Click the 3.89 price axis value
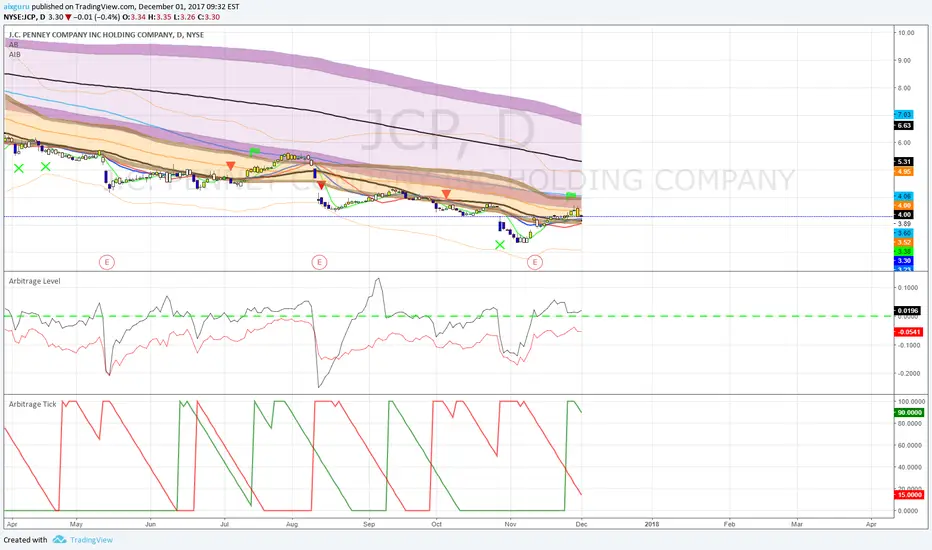The image size is (932, 550). [x=904, y=224]
